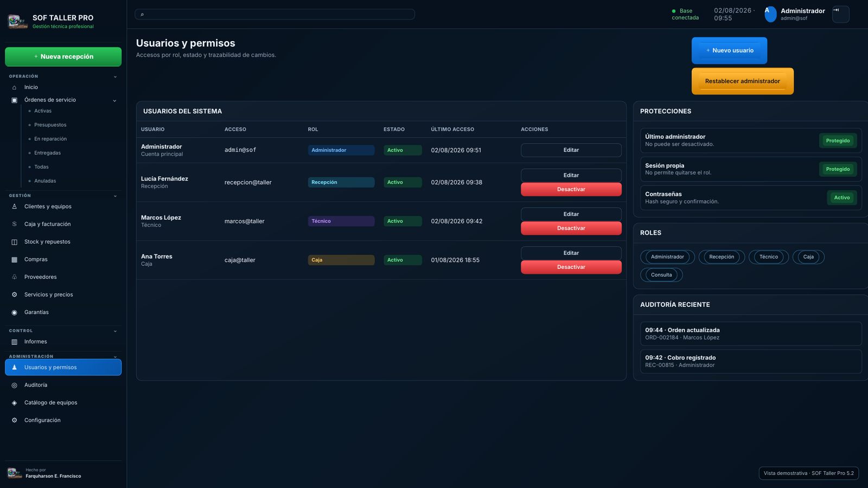Image resolution: width=868 pixels, height=488 pixels.
Task: Click the last access 01/08/2026 18:55
Action: click(x=455, y=260)
